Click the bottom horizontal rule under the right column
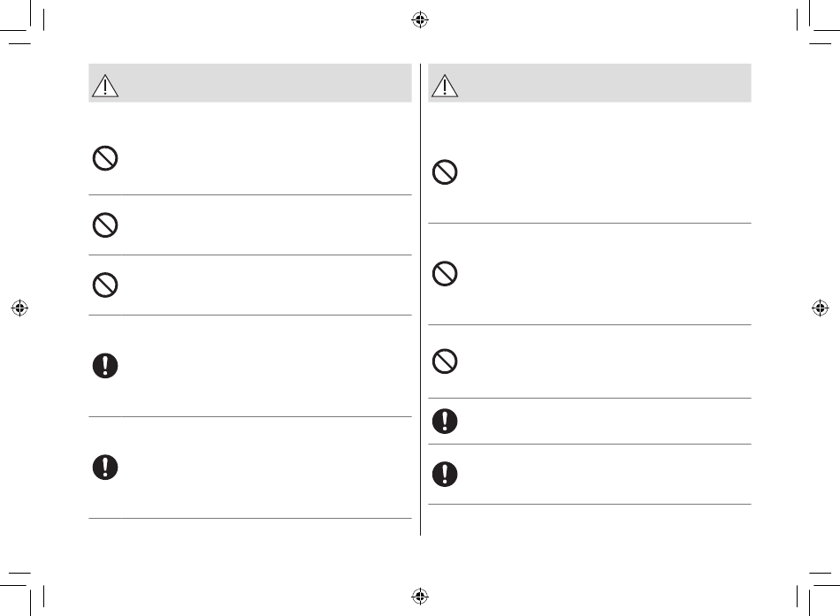 coord(590,504)
